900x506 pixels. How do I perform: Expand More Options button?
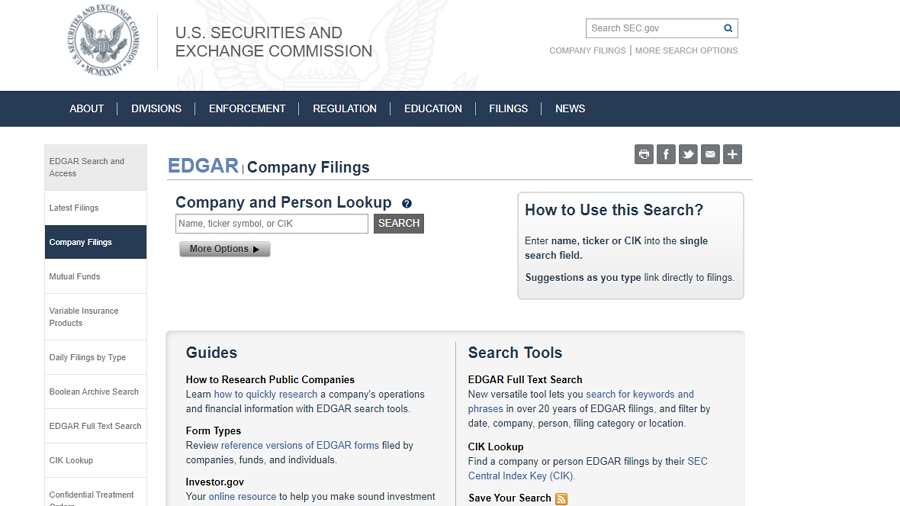(x=224, y=249)
